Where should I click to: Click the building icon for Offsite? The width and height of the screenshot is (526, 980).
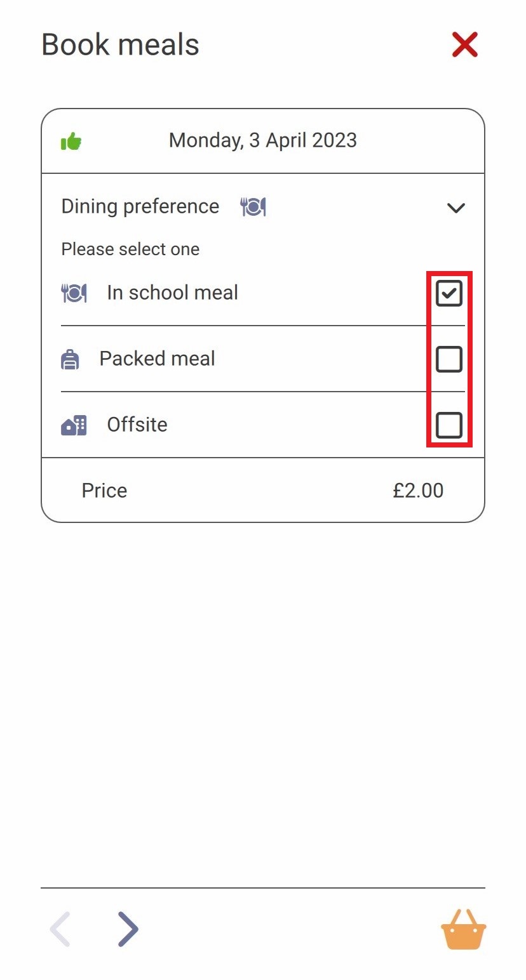(74, 425)
